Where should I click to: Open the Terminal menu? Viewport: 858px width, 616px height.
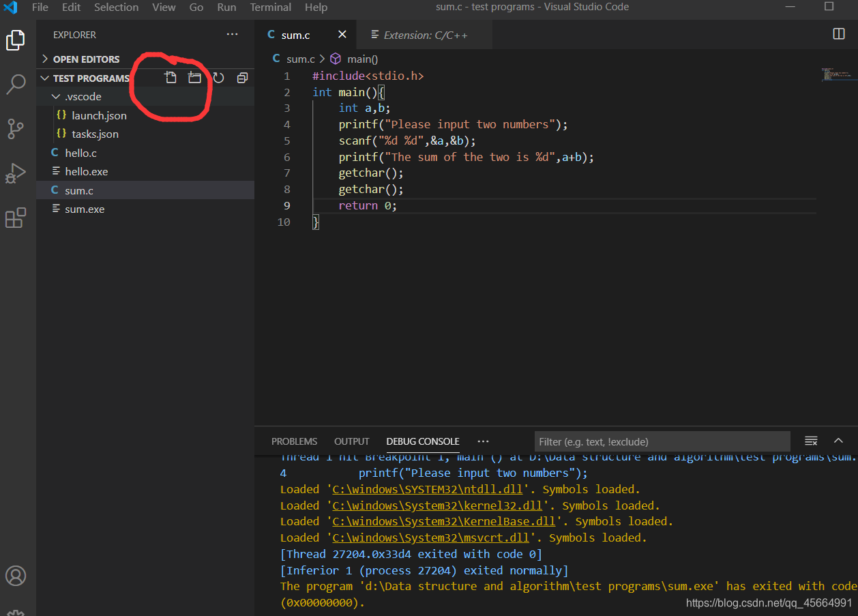point(270,8)
